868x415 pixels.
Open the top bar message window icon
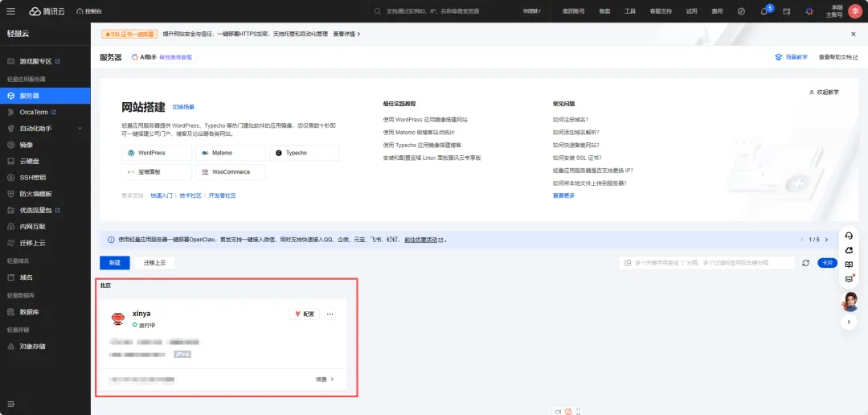(x=786, y=11)
